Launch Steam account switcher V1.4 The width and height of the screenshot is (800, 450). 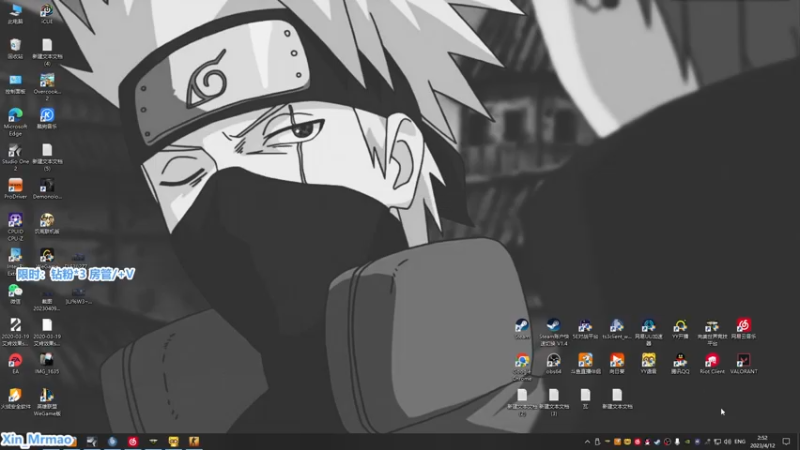[554, 332]
